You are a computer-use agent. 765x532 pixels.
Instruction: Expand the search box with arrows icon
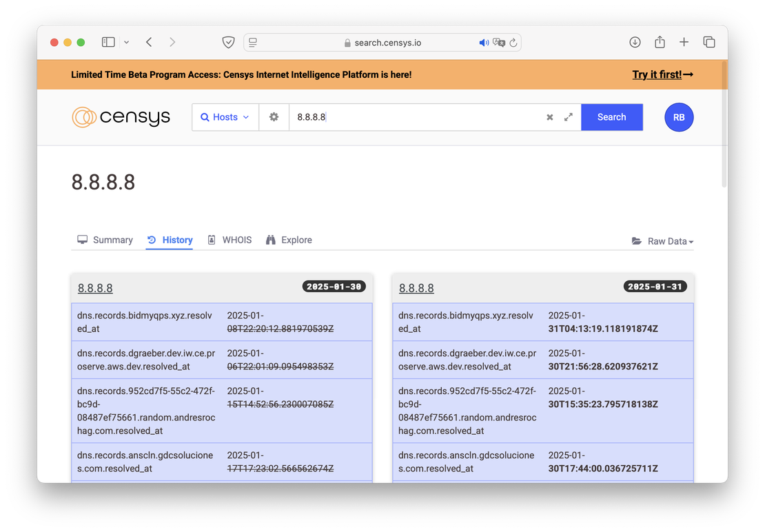point(569,117)
